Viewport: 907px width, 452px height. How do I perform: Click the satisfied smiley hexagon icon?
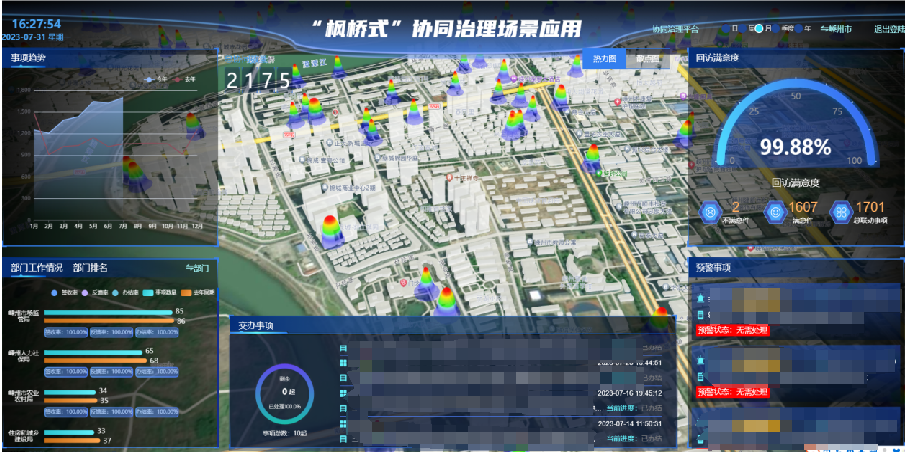(x=774, y=212)
